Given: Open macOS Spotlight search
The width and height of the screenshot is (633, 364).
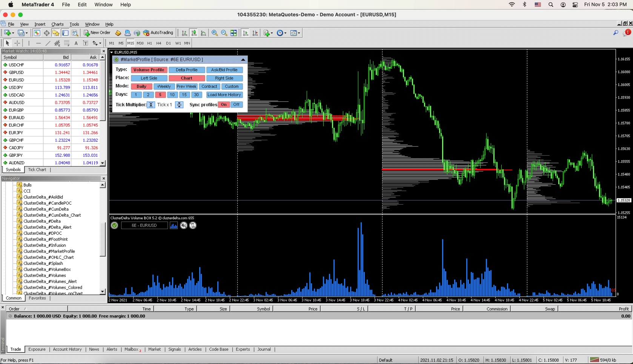Looking at the screenshot, I should (x=551, y=5).
